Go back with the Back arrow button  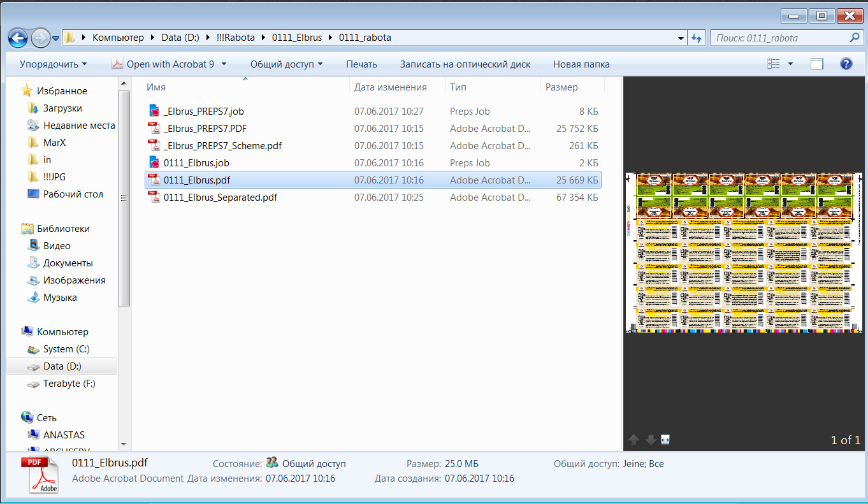point(18,38)
